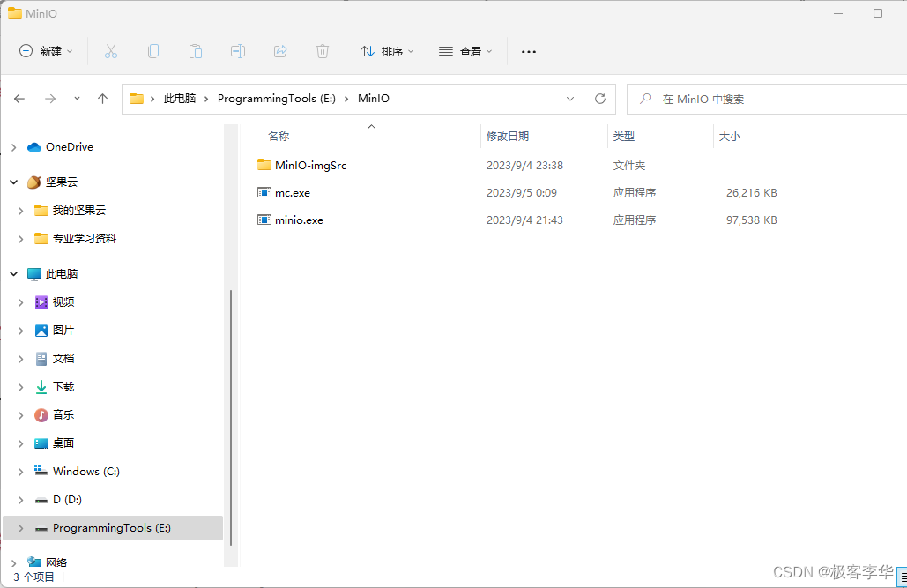Collapse the 此电脑 tree node
907x588 pixels.
[x=13, y=273]
